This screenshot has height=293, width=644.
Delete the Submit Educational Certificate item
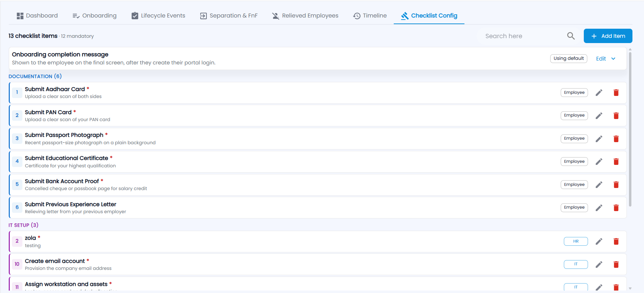(616, 162)
